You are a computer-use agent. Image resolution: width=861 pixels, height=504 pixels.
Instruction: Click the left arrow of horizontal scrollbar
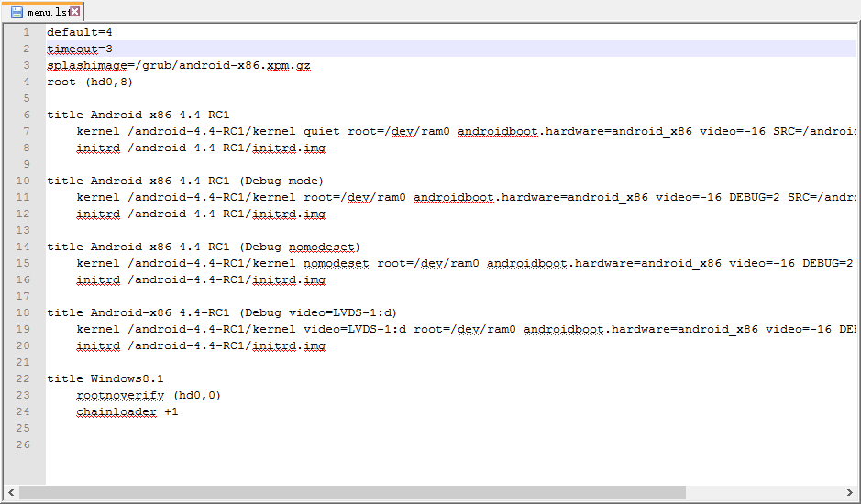[x=11, y=492]
